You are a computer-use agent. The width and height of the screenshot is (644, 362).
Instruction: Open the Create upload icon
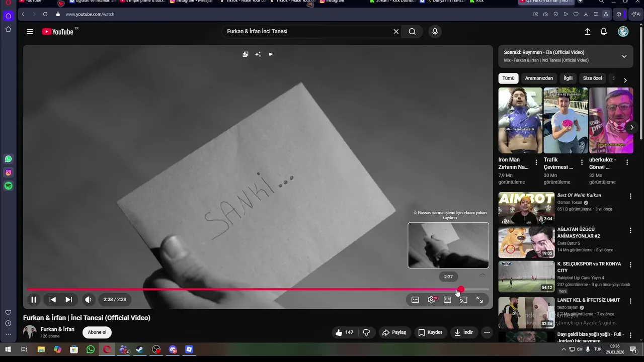click(x=587, y=32)
